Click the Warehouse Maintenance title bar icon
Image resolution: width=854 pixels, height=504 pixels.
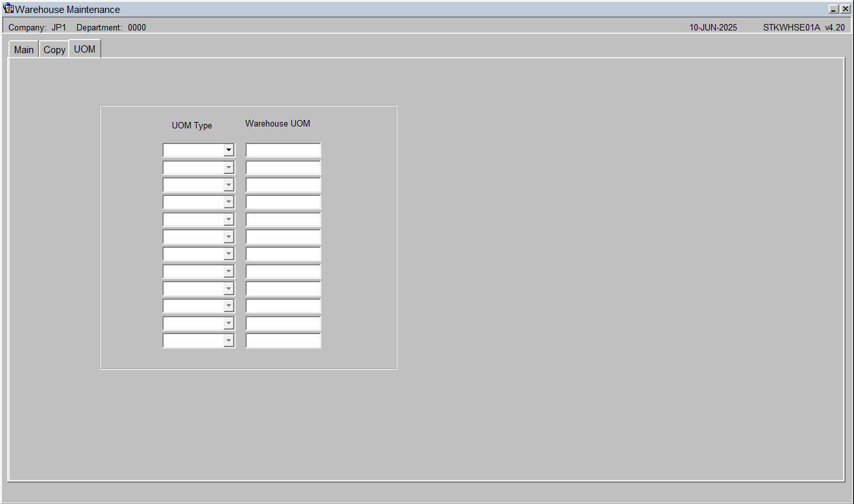(x=9, y=9)
